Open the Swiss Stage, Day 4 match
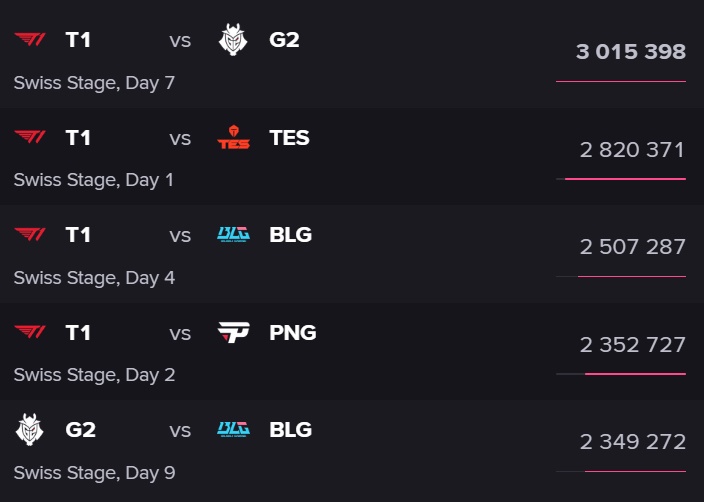The image size is (704, 502). click(x=94, y=278)
